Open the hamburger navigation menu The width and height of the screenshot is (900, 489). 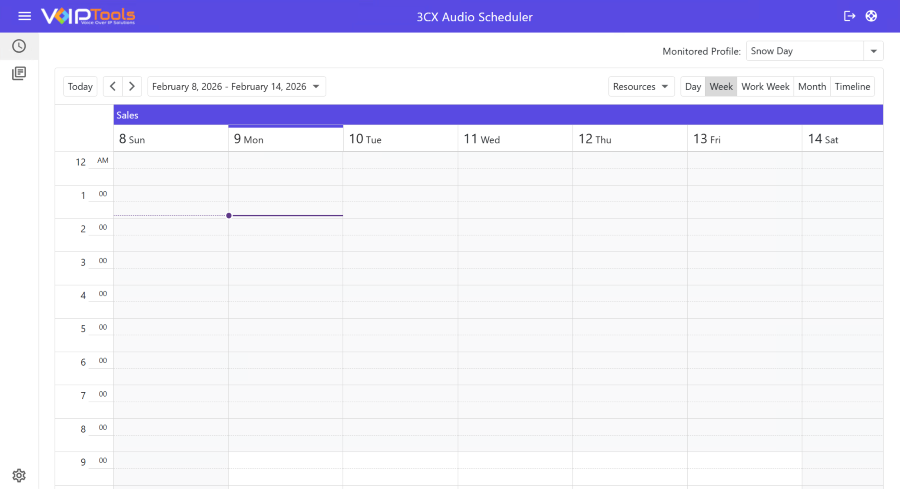[25, 16]
